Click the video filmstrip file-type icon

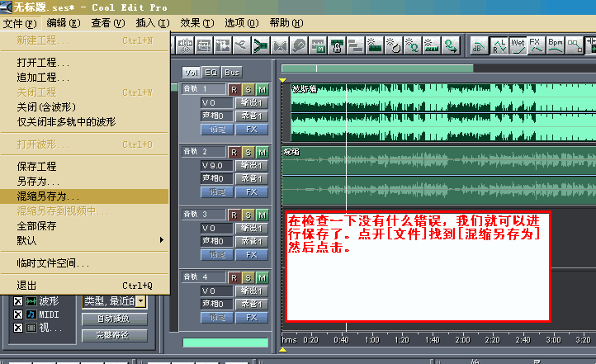click(31, 328)
